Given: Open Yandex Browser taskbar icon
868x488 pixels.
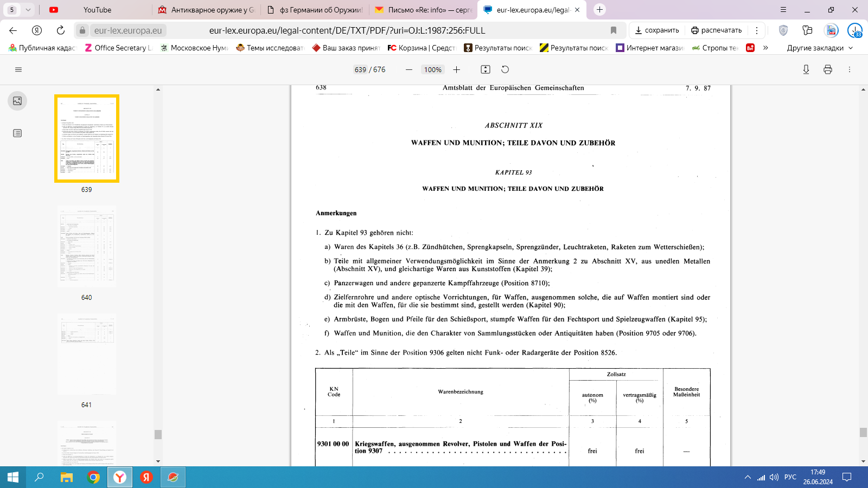Looking at the screenshot, I should point(120,477).
